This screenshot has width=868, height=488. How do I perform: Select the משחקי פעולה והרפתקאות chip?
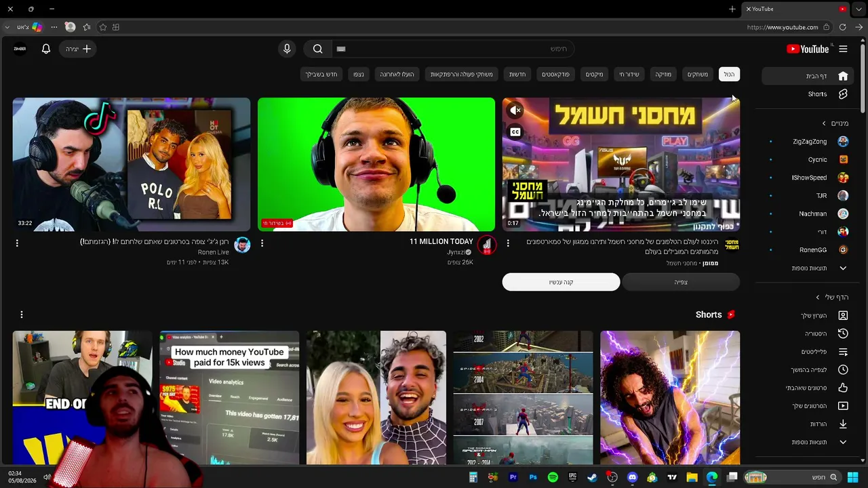[x=462, y=75]
